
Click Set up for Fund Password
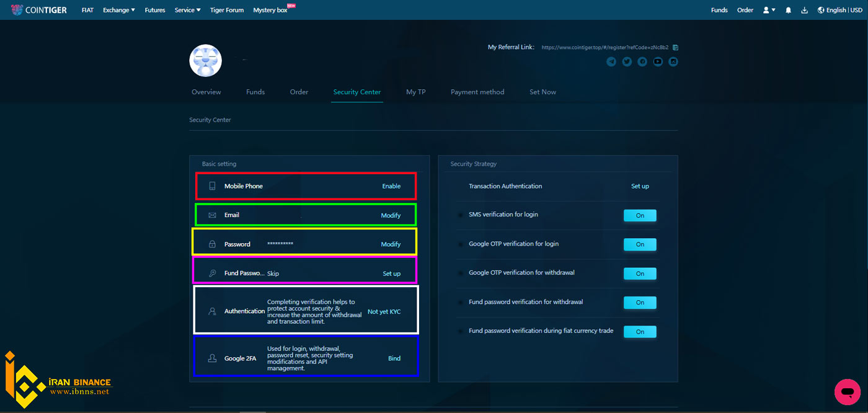[392, 273]
